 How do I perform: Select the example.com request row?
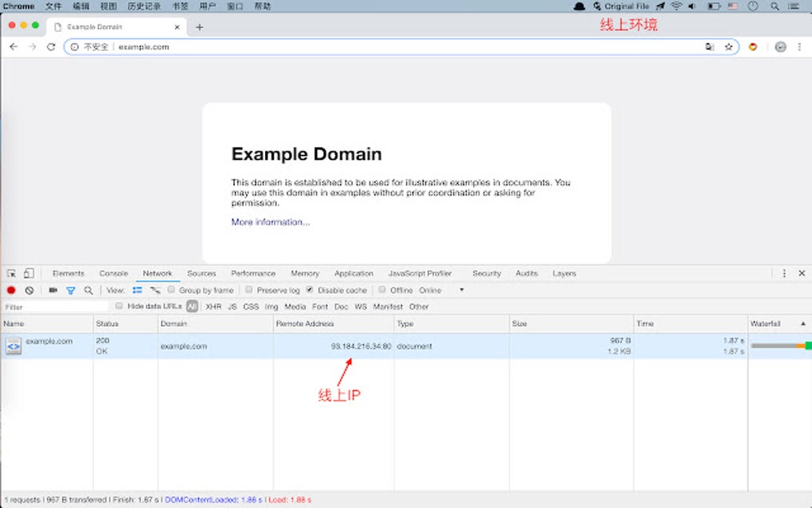pos(406,346)
